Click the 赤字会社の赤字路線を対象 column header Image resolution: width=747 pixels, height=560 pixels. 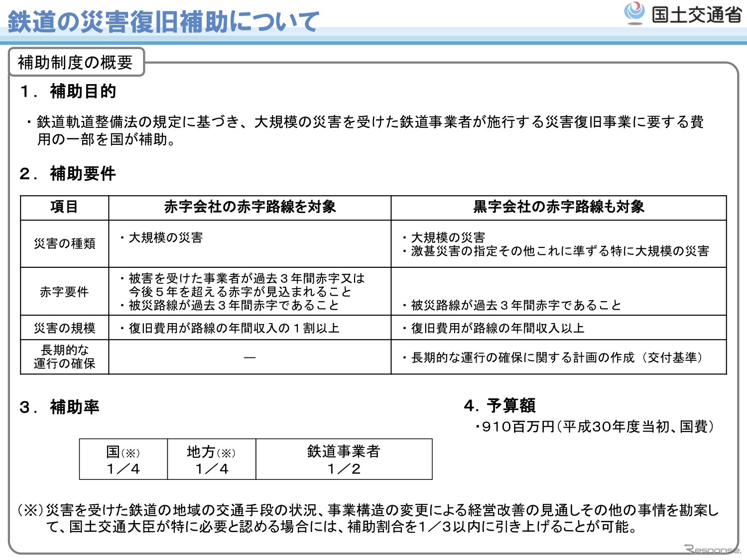coord(249,207)
